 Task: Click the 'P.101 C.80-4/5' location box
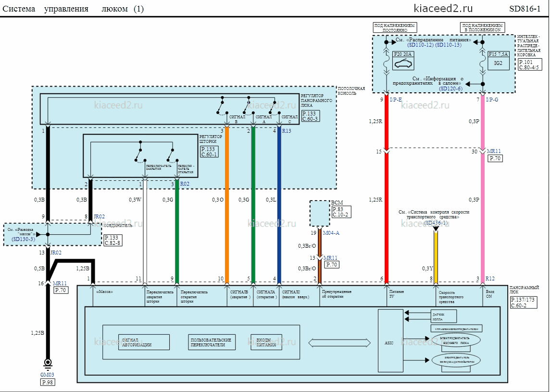tap(529, 64)
